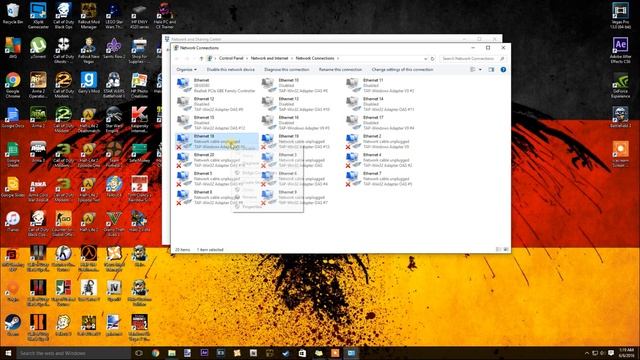Click Change settings of this connection
640x360 pixels.
click(x=402, y=70)
